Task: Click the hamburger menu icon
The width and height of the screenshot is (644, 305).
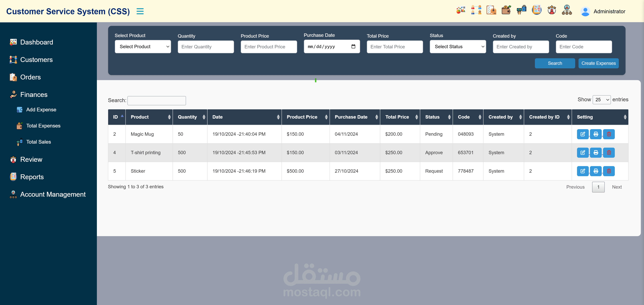Action: (x=140, y=11)
